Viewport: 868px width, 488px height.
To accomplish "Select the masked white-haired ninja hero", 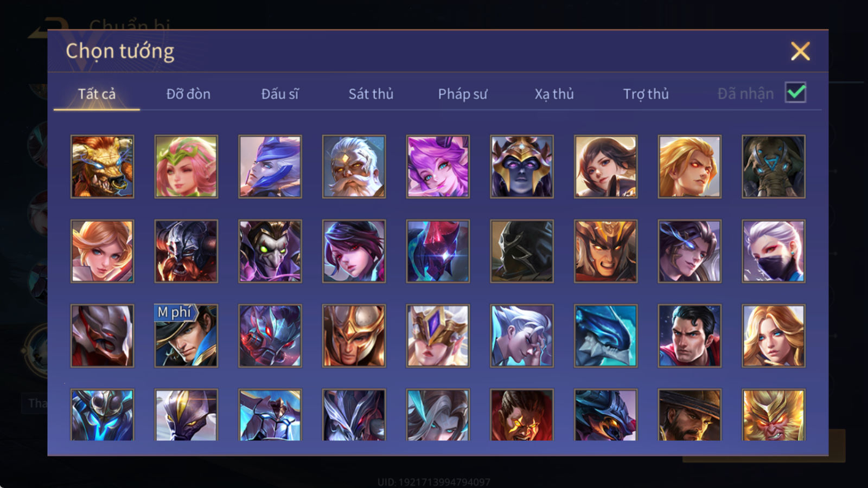I will tap(774, 251).
